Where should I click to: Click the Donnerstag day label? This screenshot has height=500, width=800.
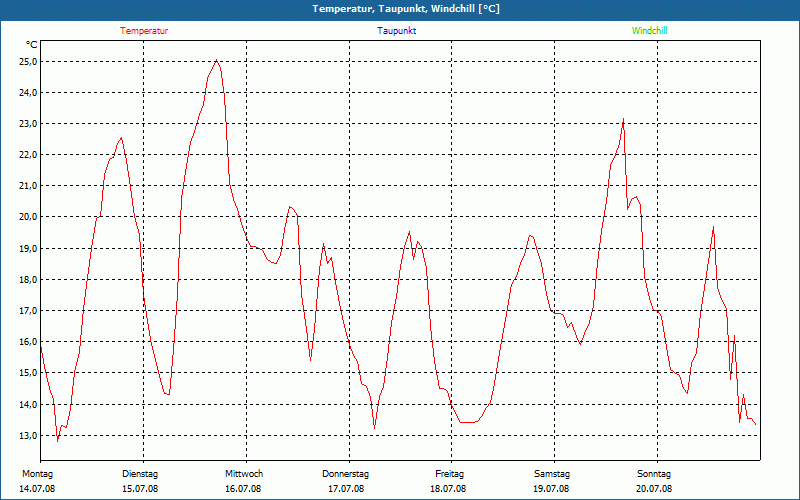tap(345, 474)
